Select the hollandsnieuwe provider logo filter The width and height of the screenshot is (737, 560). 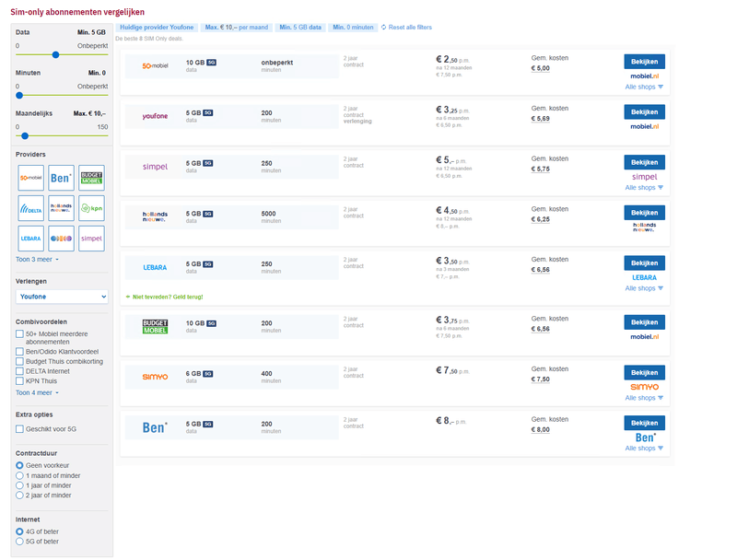(61, 208)
